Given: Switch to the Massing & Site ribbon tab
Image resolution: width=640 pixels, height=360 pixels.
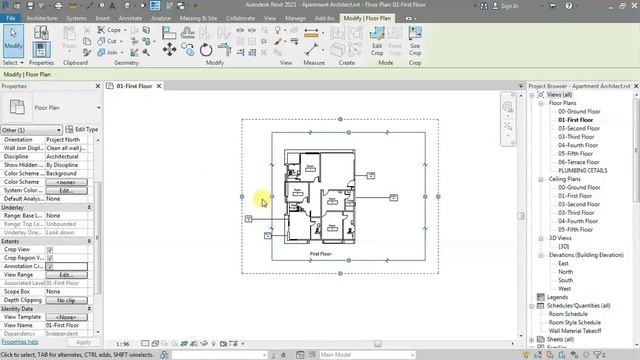Looking at the screenshot, I should [198, 18].
